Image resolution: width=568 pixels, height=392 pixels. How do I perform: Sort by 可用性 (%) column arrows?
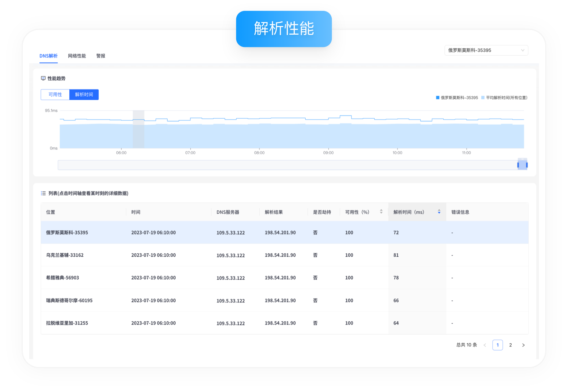(381, 212)
